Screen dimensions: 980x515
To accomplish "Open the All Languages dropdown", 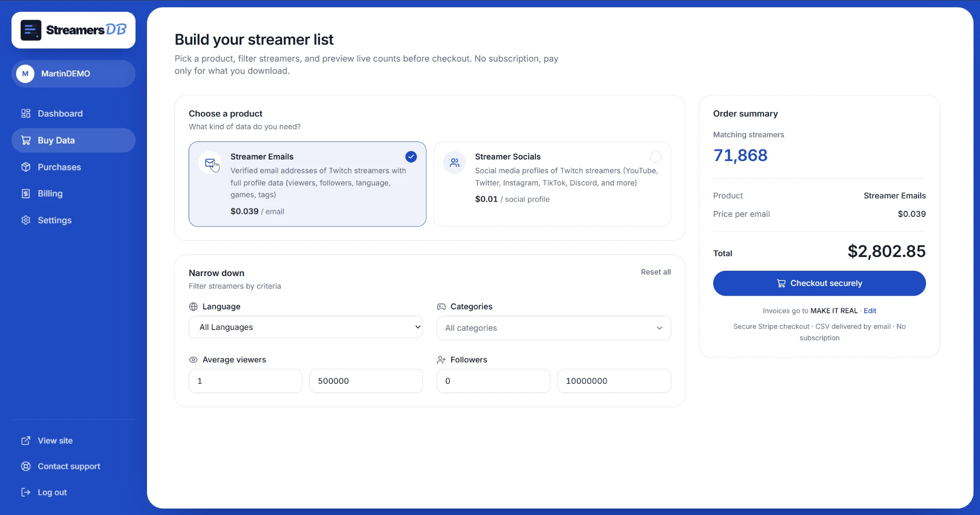I will [x=306, y=327].
